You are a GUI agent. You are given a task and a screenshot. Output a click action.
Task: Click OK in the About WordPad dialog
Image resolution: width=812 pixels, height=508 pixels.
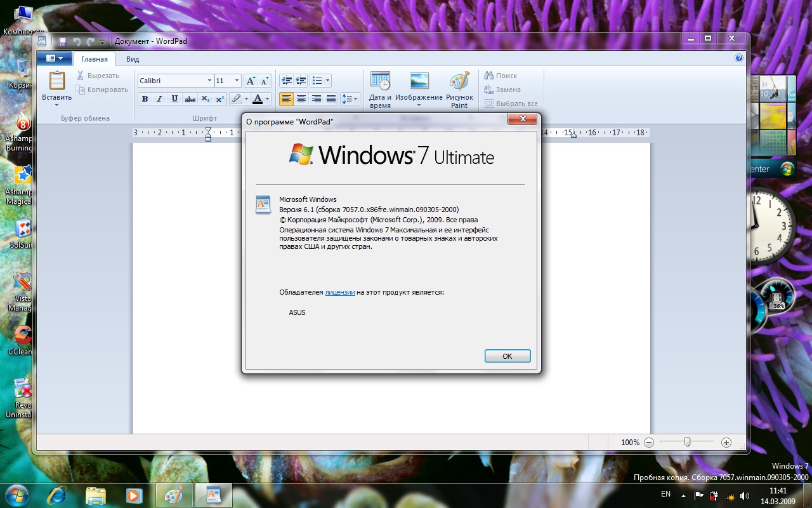507,356
